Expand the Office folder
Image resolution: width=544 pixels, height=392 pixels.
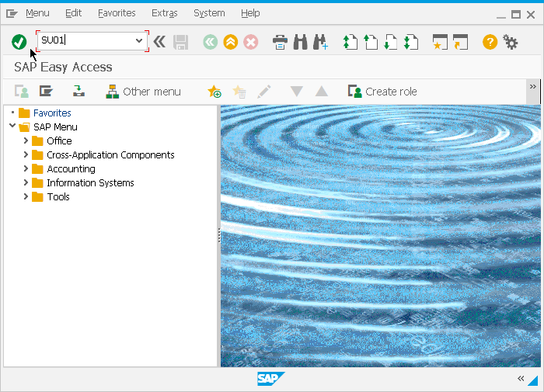[x=26, y=140]
